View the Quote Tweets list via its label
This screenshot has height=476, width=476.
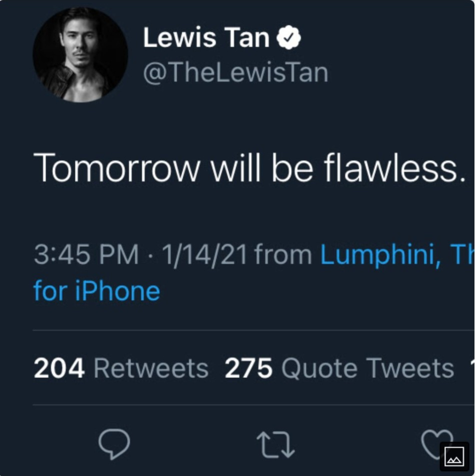point(367,368)
